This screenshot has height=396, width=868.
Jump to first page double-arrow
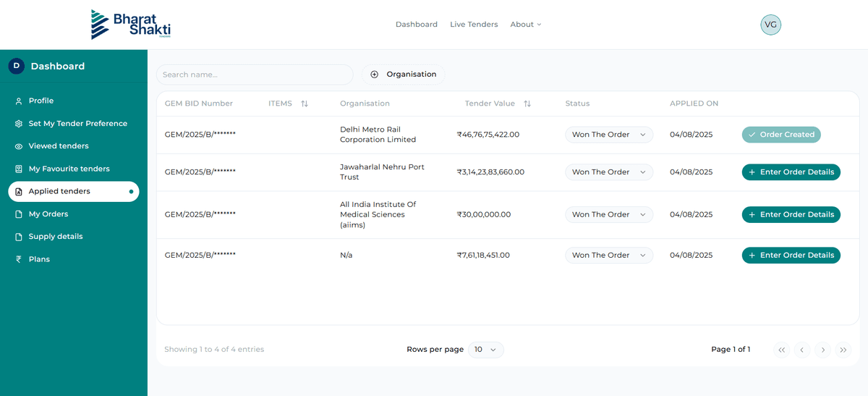point(781,350)
